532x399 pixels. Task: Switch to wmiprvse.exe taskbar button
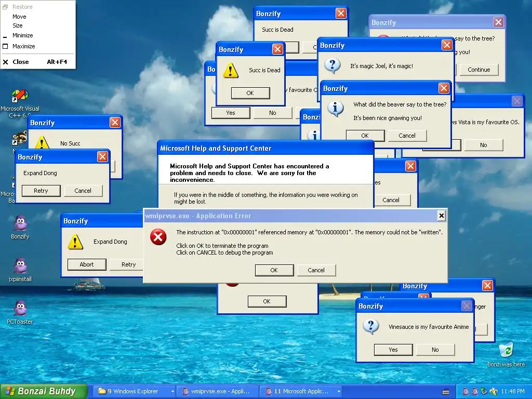pos(217,392)
